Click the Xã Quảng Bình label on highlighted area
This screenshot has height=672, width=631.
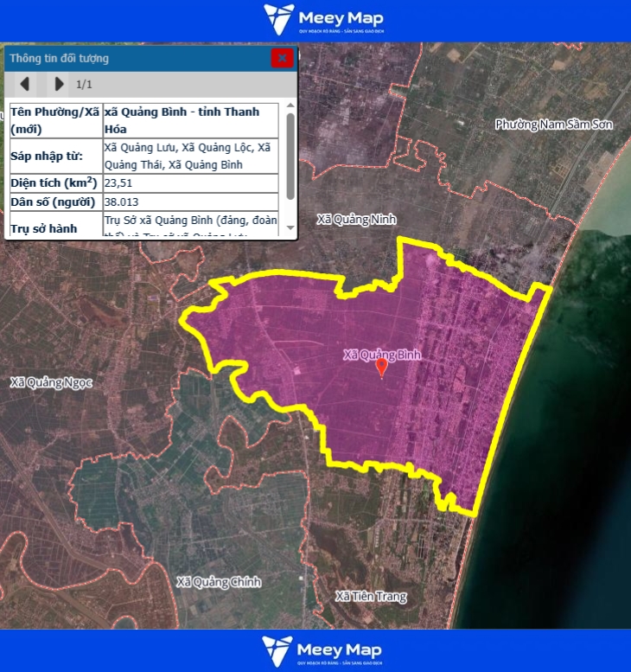pos(382,355)
